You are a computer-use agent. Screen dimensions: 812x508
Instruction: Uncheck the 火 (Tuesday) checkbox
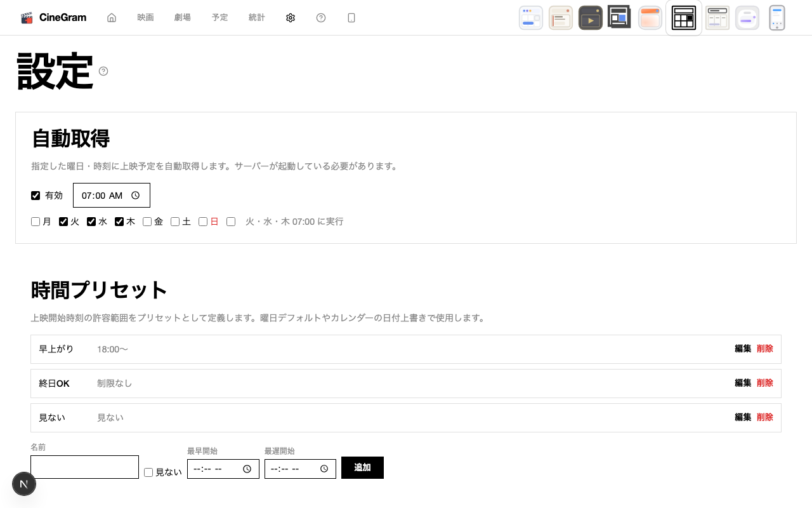pyautogui.click(x=63, y=221)
